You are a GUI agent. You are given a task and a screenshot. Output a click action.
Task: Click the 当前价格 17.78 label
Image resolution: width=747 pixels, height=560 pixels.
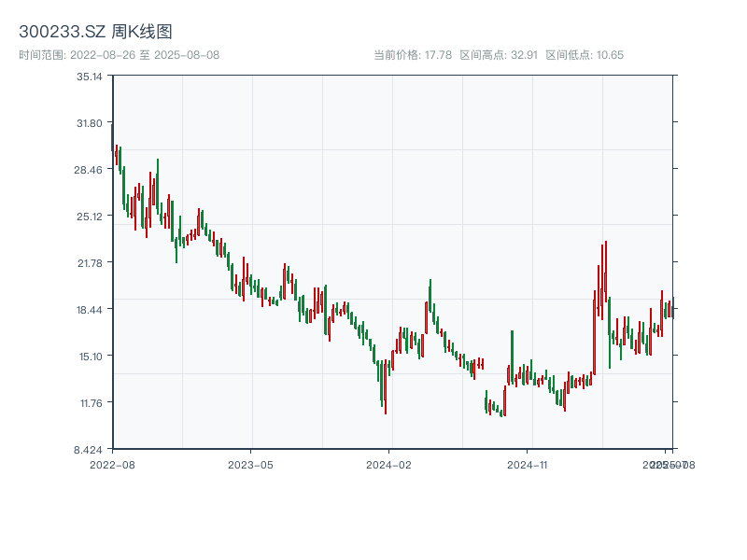[413, 55]
